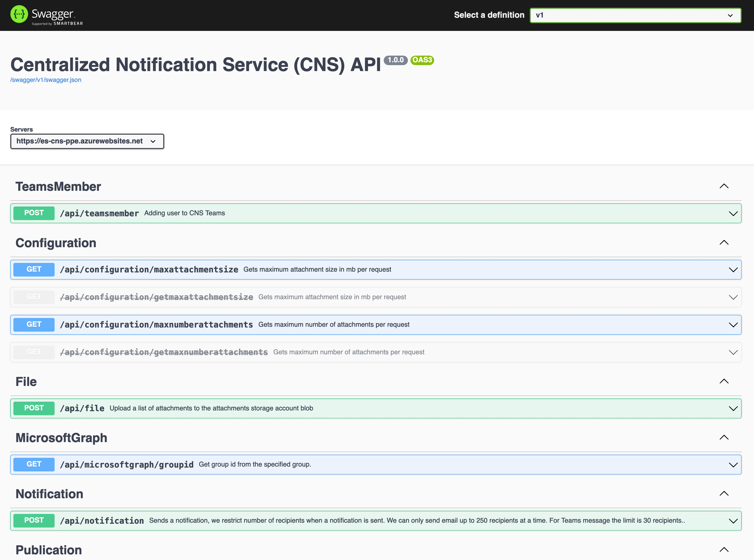Click struck-through /api/configuration/getmaxnumberattachments path
This screenshot has height=560, width=754.
point(164,352)
